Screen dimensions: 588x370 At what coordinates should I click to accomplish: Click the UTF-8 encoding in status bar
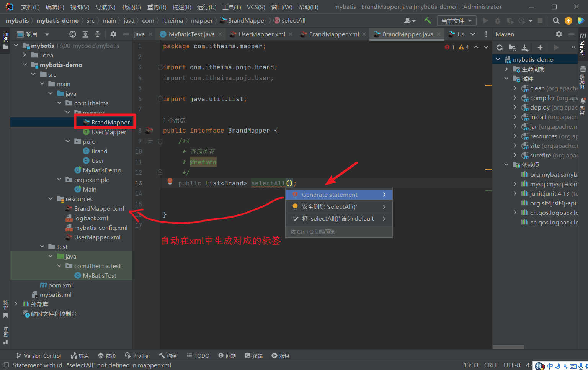pyautogui.click(x=512, y=365)
